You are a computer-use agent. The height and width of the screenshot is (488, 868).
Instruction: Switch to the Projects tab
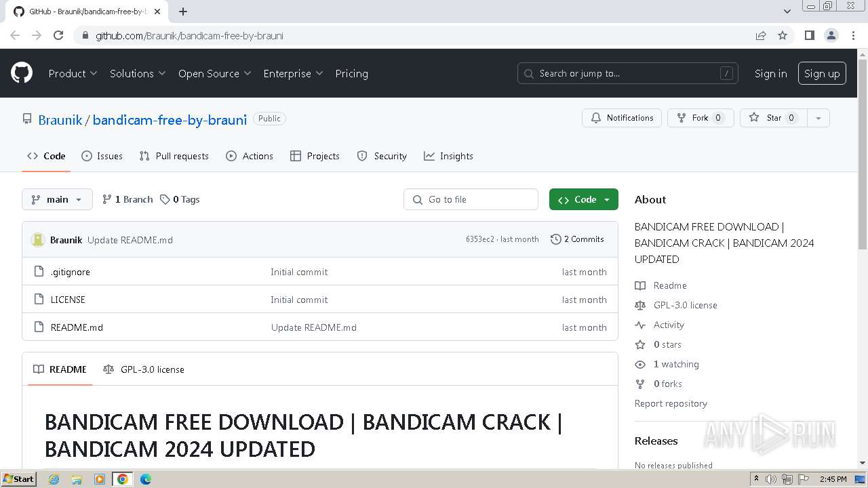tap(315, 156)
